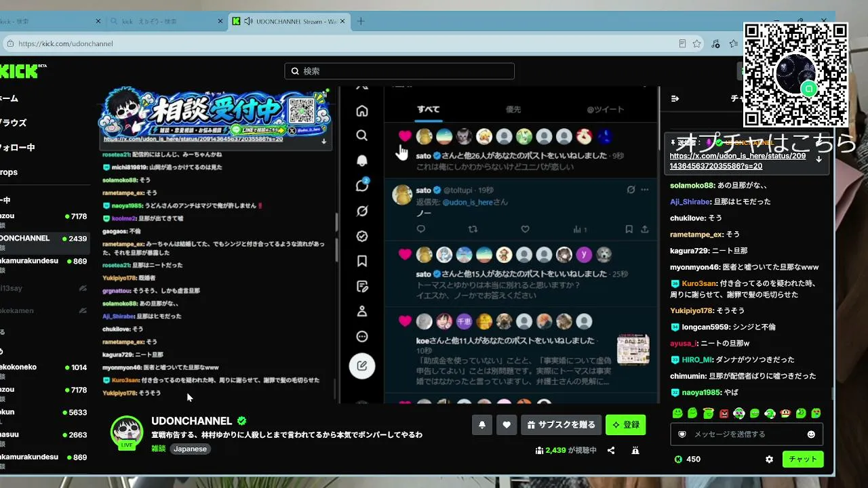Open sidebar channel with 2663 viewers

point(45,435)
